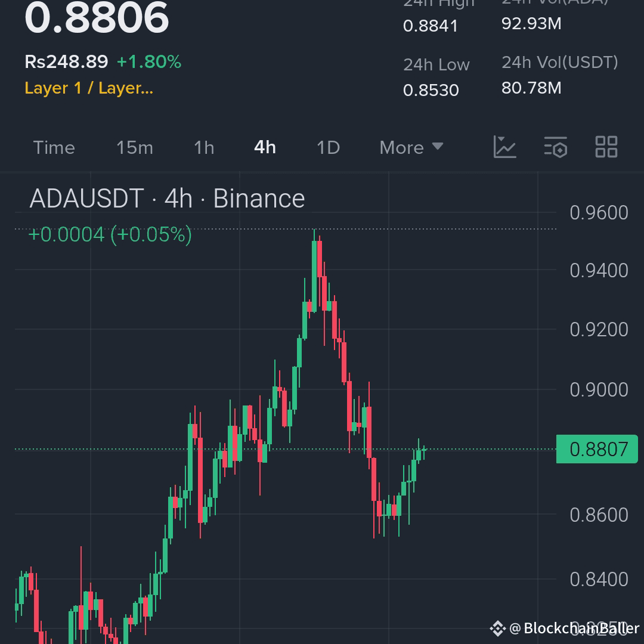This screenshot has width=644, height=644.
Task: Switch to the 1D interval
Action: tap(328, 147)
